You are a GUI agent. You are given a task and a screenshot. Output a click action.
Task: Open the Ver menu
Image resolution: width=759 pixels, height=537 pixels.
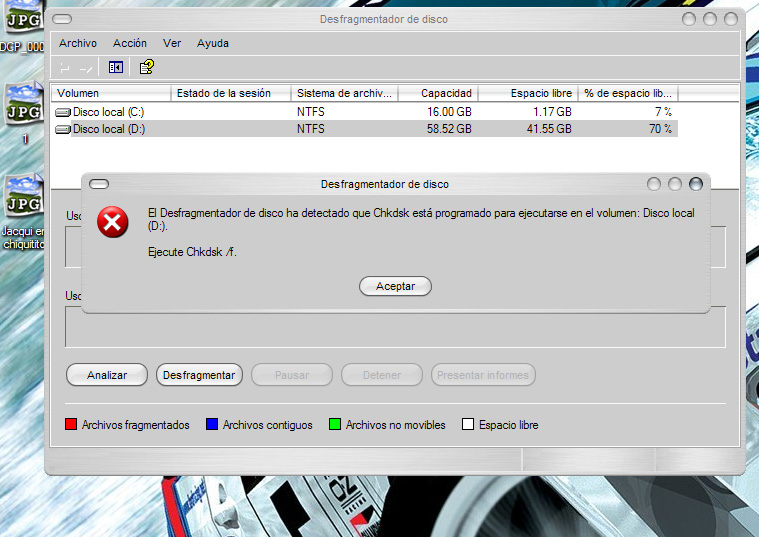click(172, 43)
